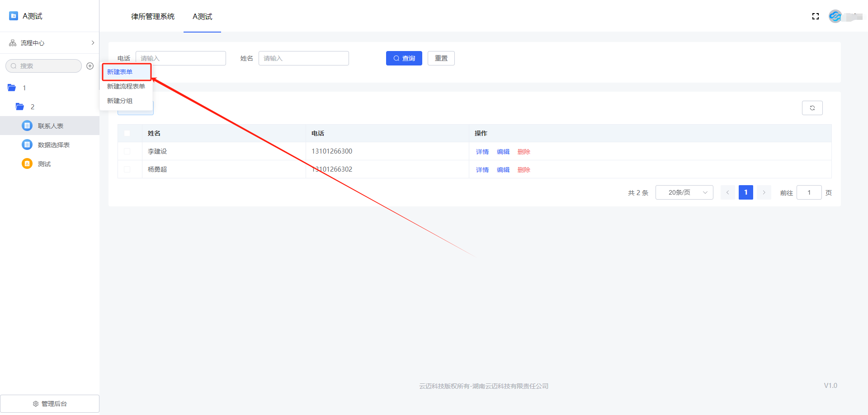Check the row checkbox for 李建设
The height and width of the screenshot is (415, 868).
pyautogui.click(x=127, y=151)
